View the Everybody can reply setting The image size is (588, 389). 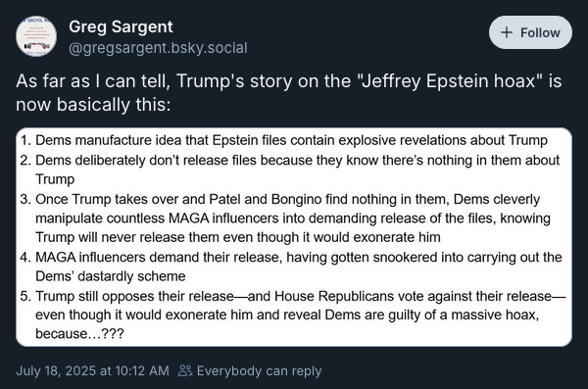click(x=250, y=370)
